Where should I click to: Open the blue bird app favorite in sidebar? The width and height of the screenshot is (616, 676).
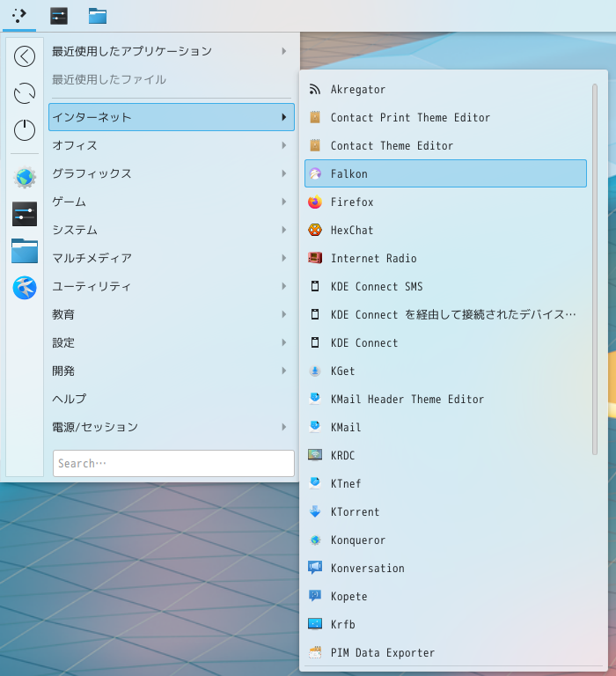coord(25,288)
